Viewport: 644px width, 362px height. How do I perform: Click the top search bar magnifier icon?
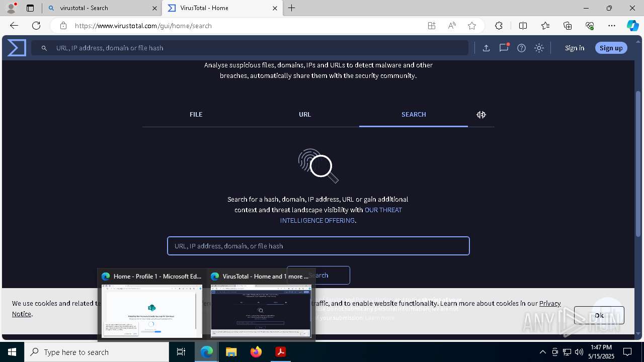[44, 48]
